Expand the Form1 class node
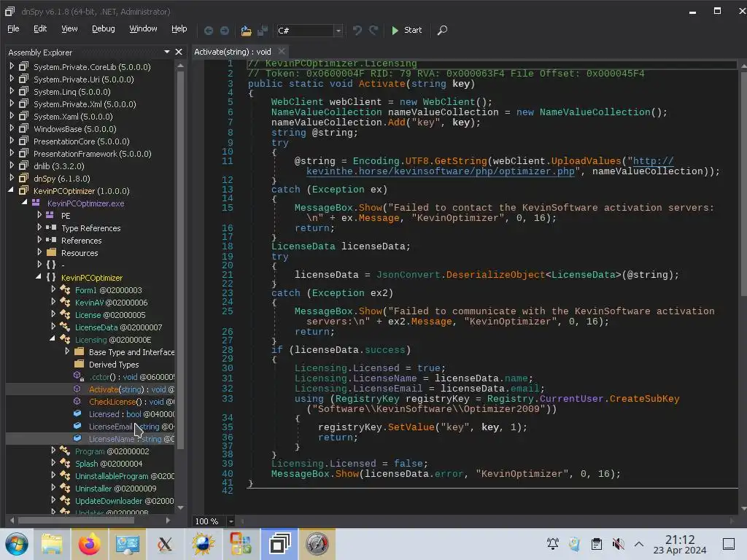The width and height of the screenshot is (747, 560). click(x=53, y=289)
